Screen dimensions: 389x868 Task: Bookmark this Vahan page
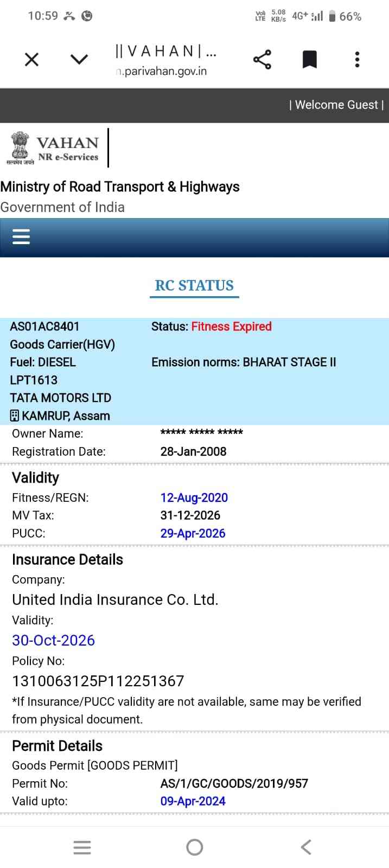[x=309, y=59]
